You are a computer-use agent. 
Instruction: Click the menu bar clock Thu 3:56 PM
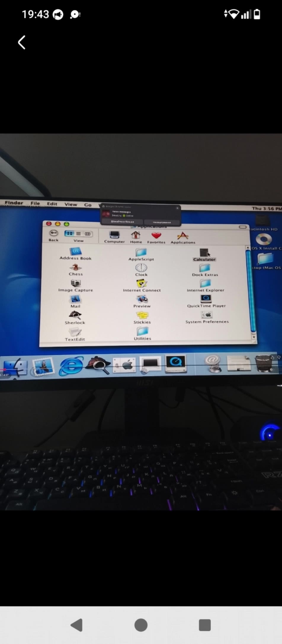point(267,208)
